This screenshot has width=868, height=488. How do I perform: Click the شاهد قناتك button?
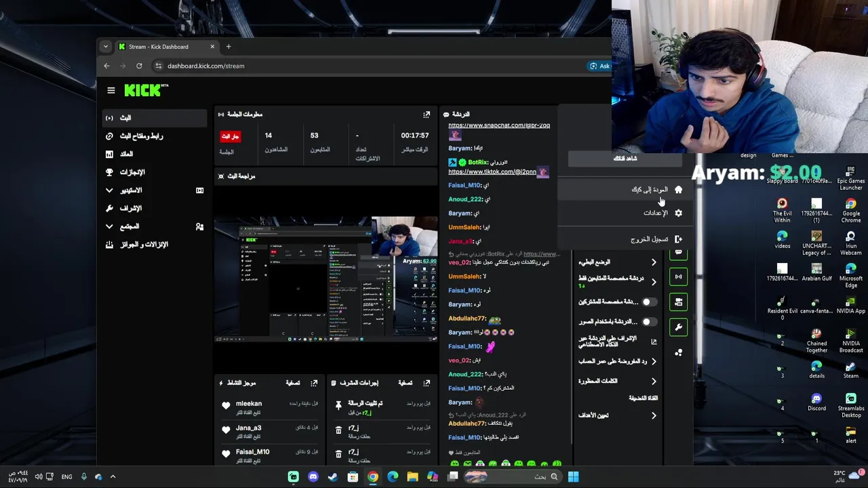(x=625, y=159)
